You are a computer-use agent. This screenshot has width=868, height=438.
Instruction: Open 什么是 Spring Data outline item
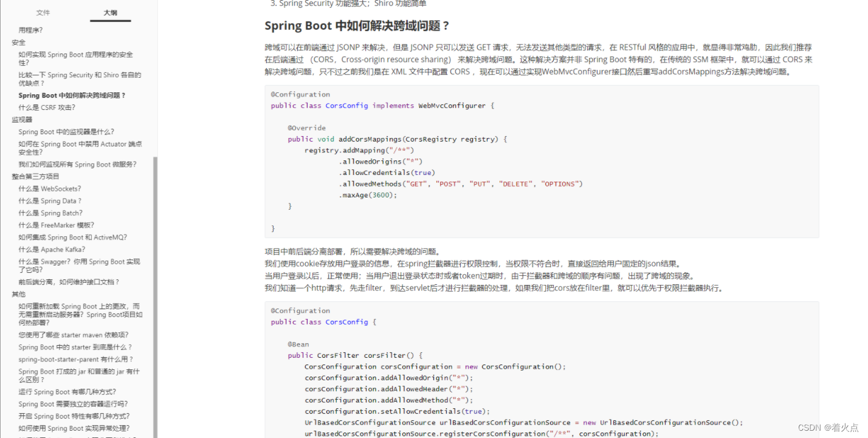pyautogui.click(x=50, y=201)
